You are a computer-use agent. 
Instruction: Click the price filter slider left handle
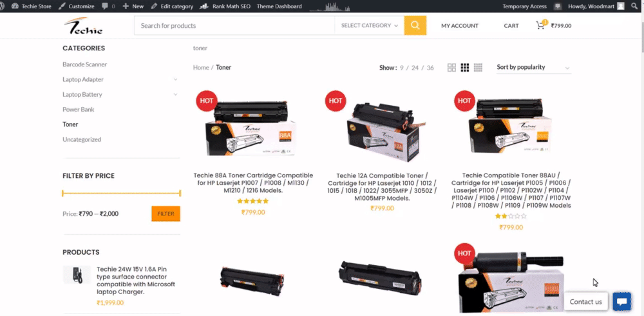pyautogui.click(x=63, y=193)
